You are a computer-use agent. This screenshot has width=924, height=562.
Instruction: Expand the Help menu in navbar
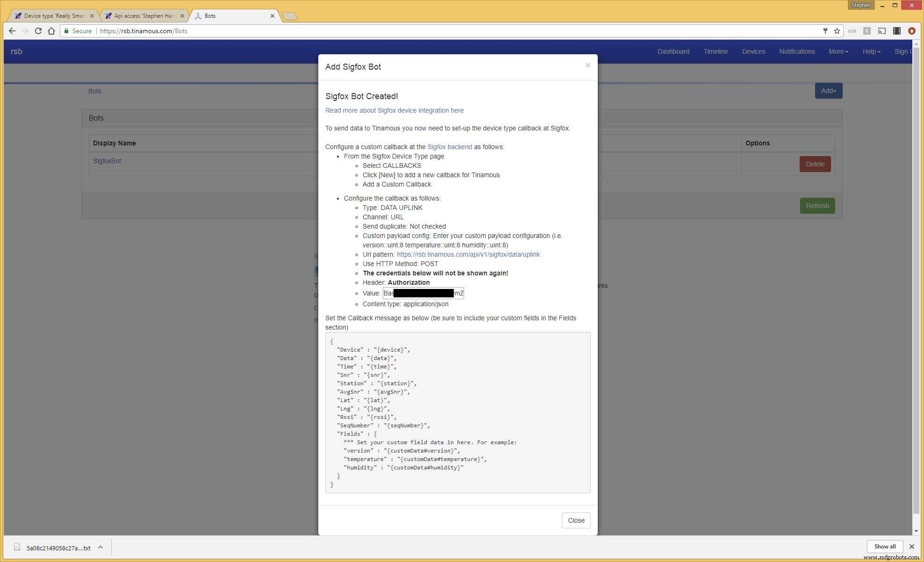[x=871, y=51]
